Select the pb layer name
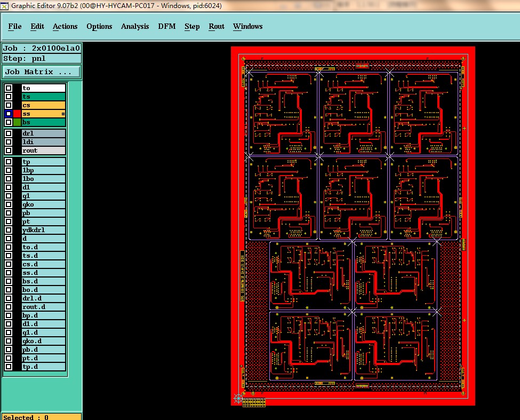This screenshot has height=420, width=520. 43,213
